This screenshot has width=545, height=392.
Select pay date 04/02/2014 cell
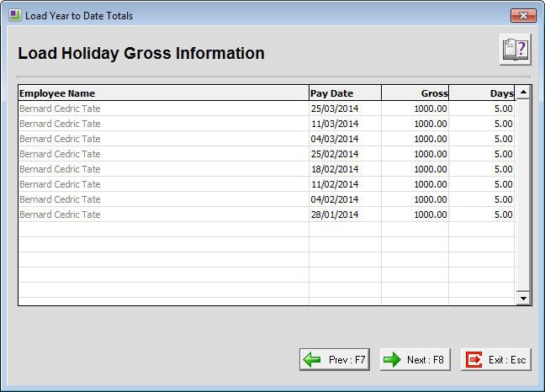(345, 199)
